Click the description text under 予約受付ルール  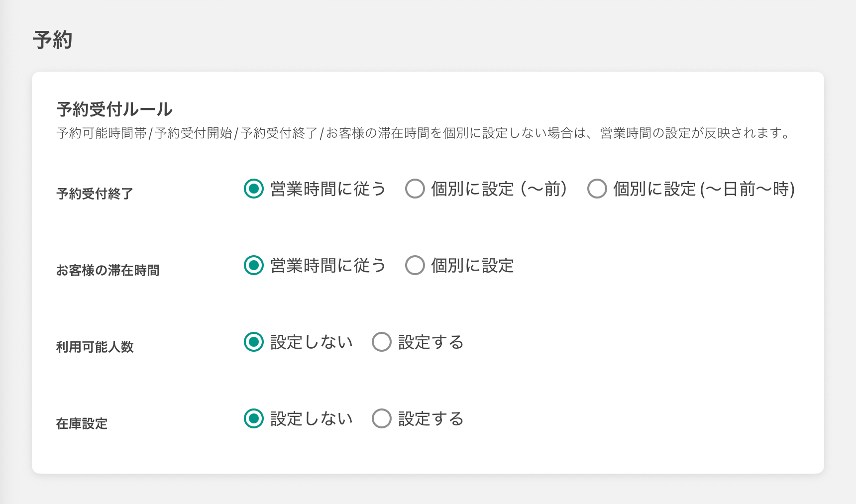[423, 133]
